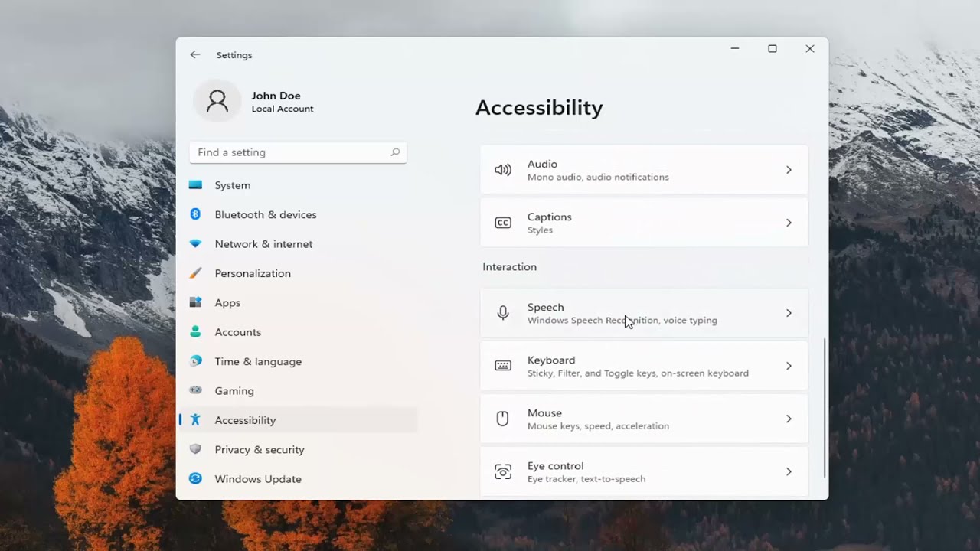Expand Captions settings chevron
The width and height of the screenshot is (980, 551).
coord(789,223)
